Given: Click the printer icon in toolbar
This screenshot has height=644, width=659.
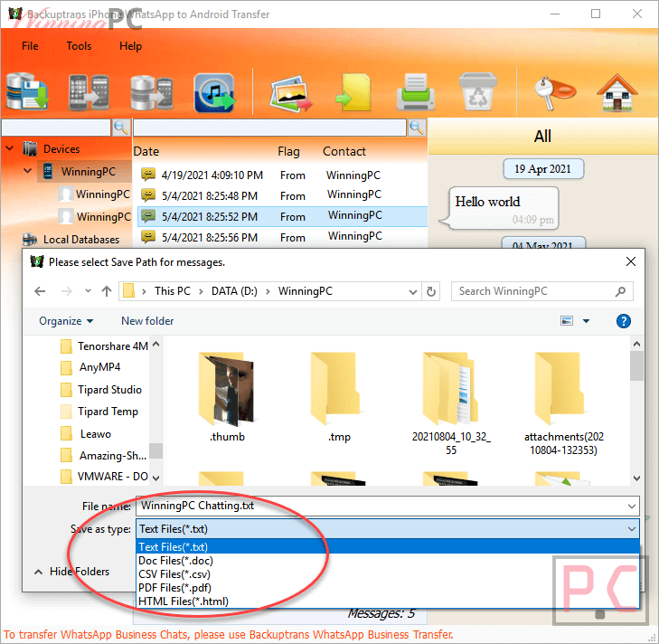Looking at the screenshot, I should click(415, 91).
